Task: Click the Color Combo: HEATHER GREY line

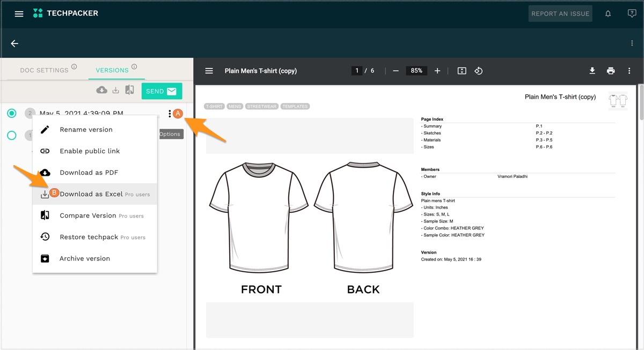Action: [x=453, y=228]
